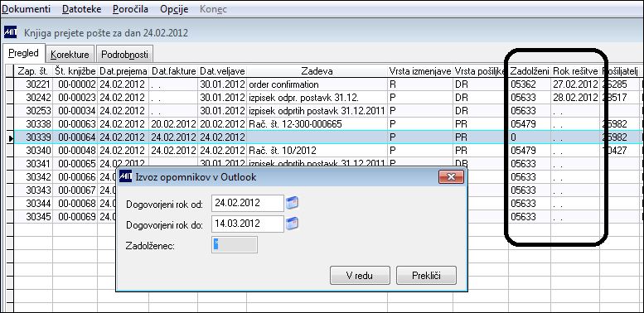Open calendar picker for Dogovorjeni rok do

pyautogui.click(x=292, y=224)
